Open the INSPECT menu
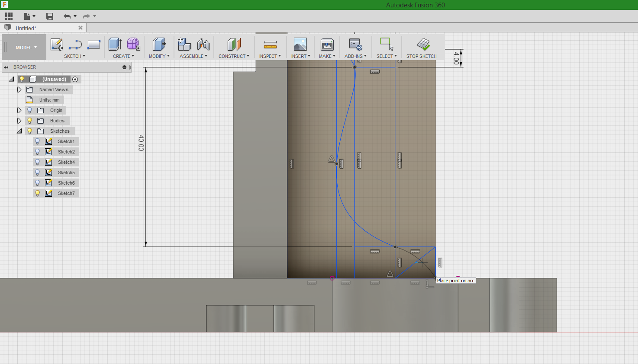Screen dimensions: 638x364 270,56
